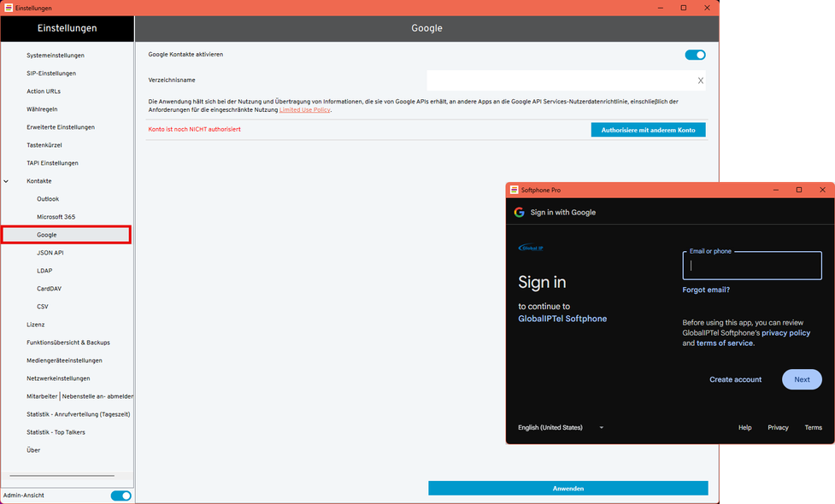Open Lizenz settings
The height and width of the screenshot is (504, 835).
[x=36, y=325]
